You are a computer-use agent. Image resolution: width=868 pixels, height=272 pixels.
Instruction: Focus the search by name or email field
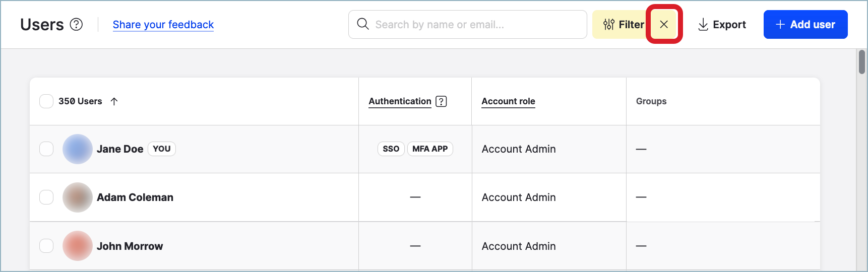474,24
